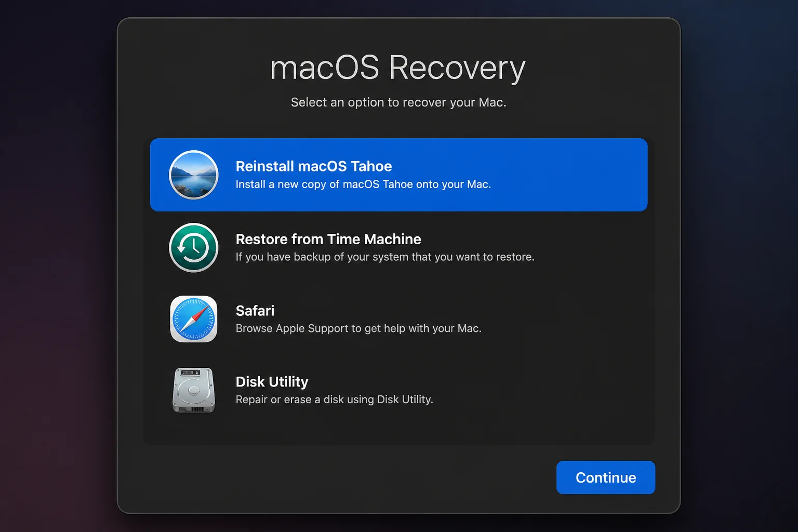
Task: Click "Browse Apple Support to get help" description
Action: (x=358, y=328)
